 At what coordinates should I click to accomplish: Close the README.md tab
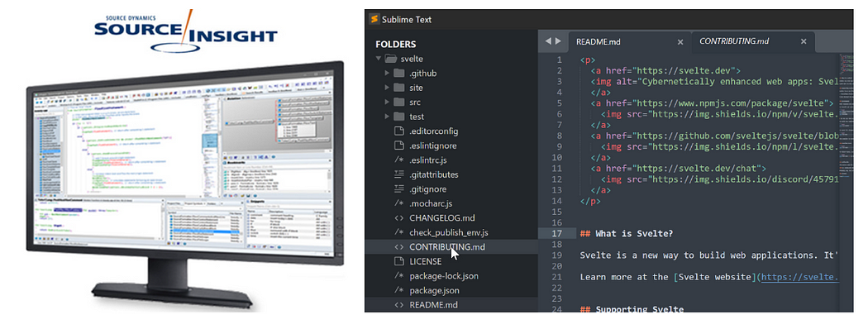click(x=680, y=41)
